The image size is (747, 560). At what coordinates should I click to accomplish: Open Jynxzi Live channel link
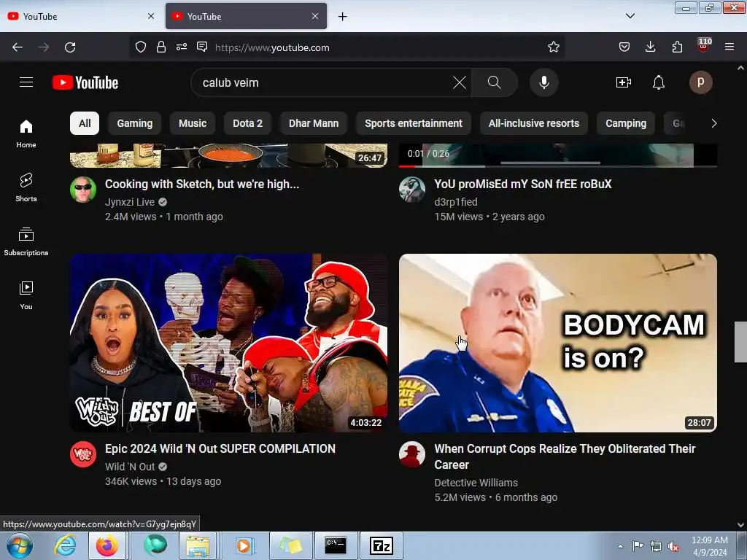(x=130, y=202)
